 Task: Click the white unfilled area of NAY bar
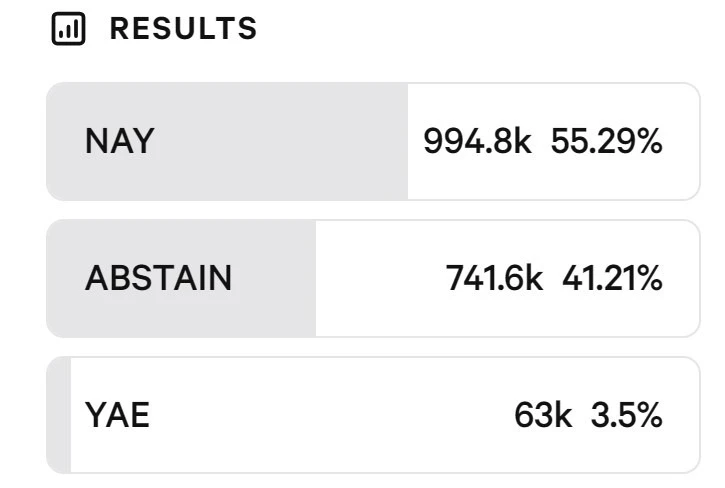pyautogui.click(x=550, y=180)
